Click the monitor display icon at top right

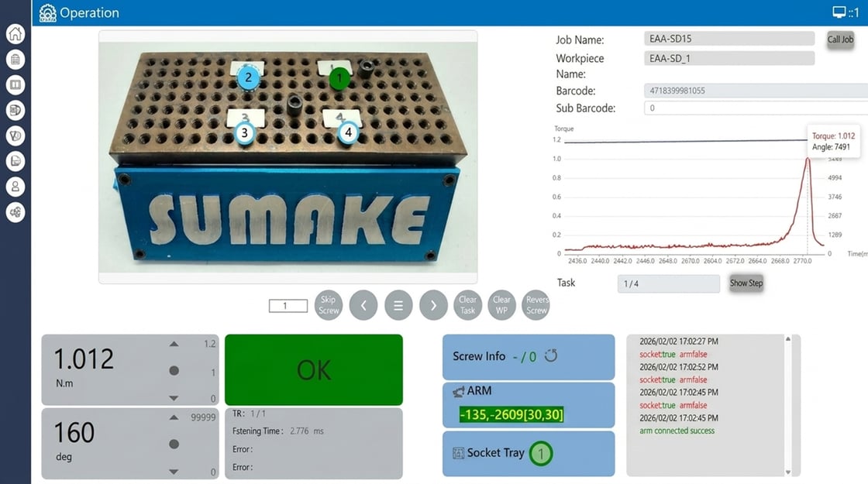point(839,12)
